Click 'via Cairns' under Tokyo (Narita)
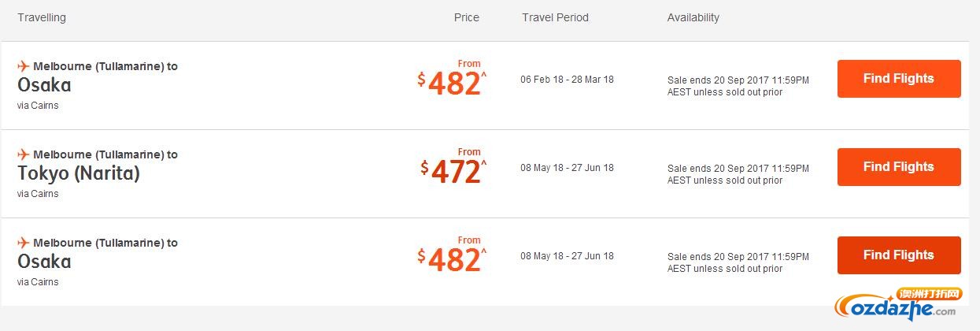This screenshot has height=331, width=980. pyautogui.click(x=38, y=194)
